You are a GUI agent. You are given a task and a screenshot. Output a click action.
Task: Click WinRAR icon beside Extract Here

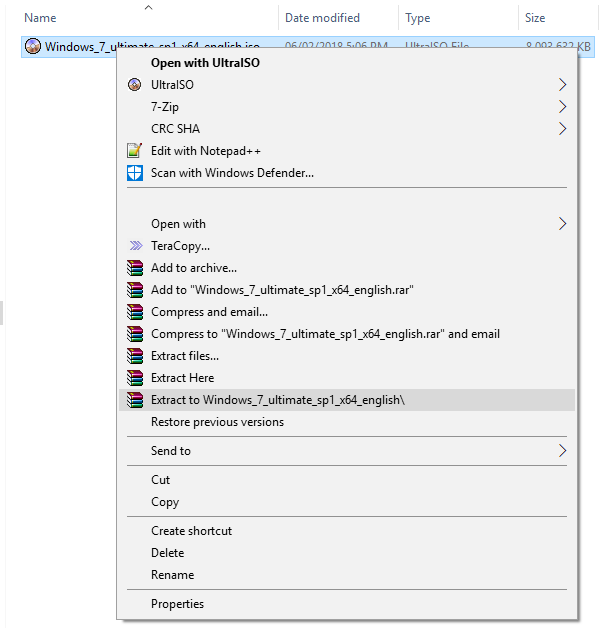coord(135,378)
